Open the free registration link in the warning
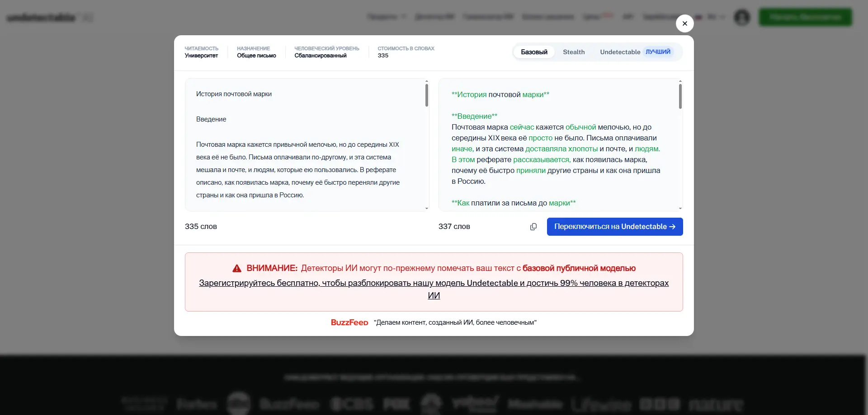The width and height of the screenshot is (868, 415). [x=434, y=289]
